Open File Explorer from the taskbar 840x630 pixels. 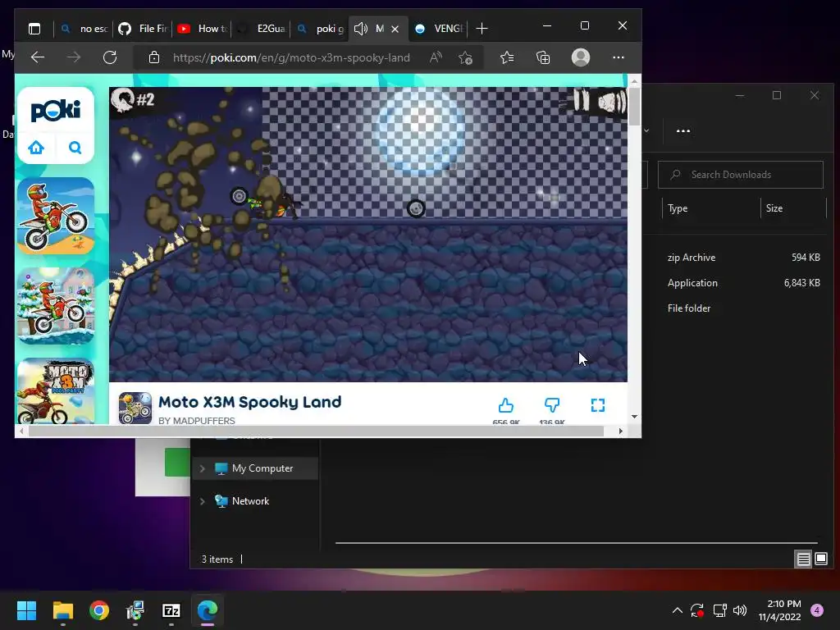tap(62, 610)
